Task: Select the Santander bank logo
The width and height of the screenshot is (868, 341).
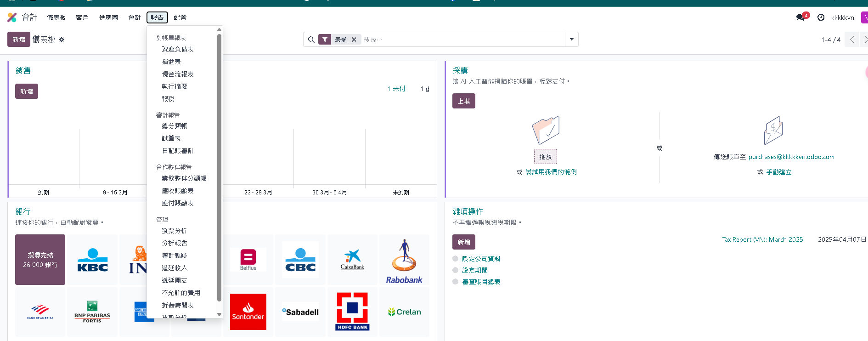Action: pyautogui.click(x=248, y=312)
